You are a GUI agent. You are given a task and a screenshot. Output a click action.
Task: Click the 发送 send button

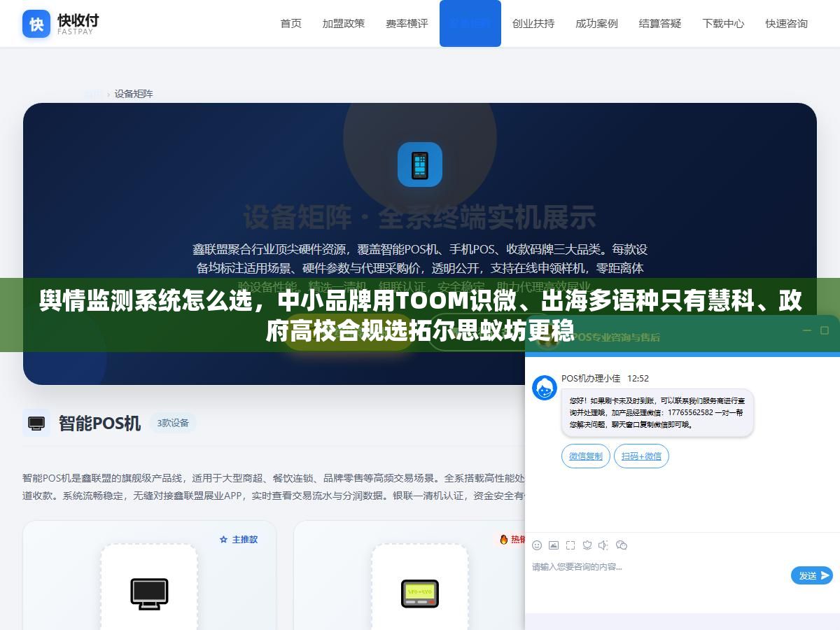[812, 575]
